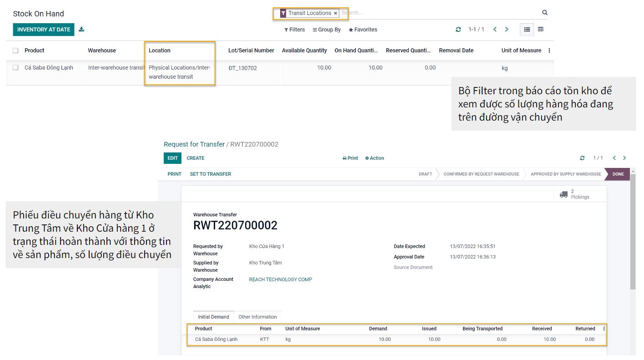Image resolution: width=644 pixels, height=360 pixels.
Task: Expand the Group By dropdown
Action: tap(326, 30)
